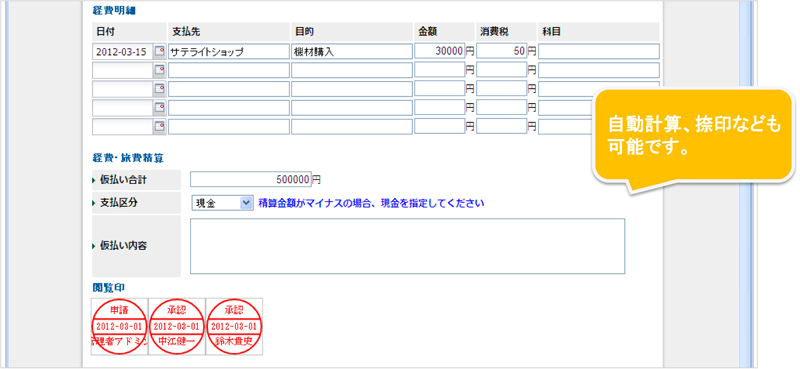Image resolution: width=800 pixels, height=369 pixels.
Task: Edit purpose field containing 機材購入
Action: click(x=352, y=52)
